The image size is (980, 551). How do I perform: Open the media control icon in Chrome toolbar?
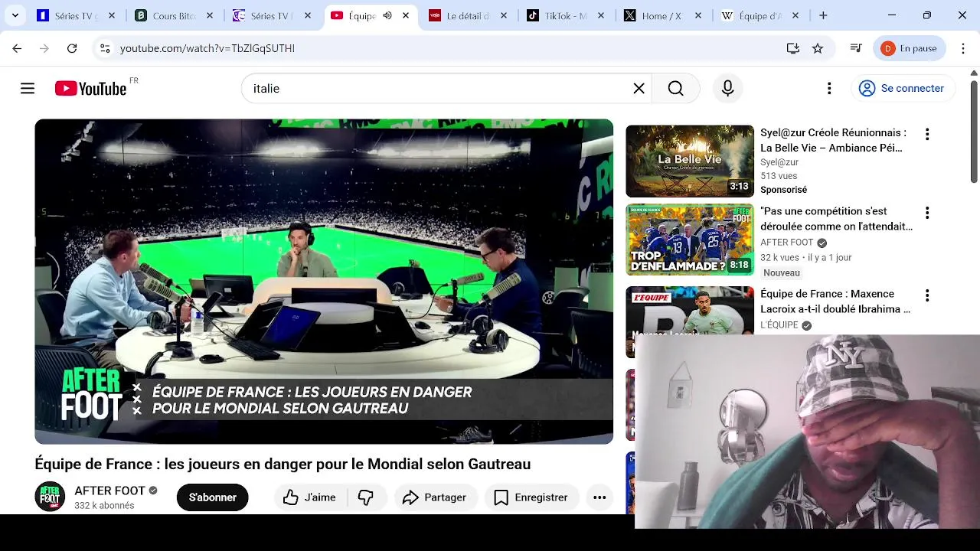click(x=856, y=48)
